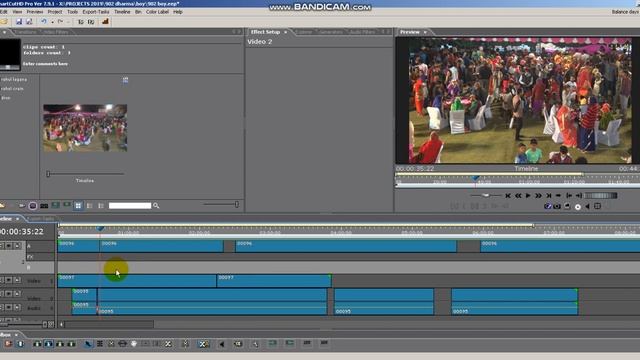Click the Save As icon beside Save
640x360 pixels.
tap(29, 22)
